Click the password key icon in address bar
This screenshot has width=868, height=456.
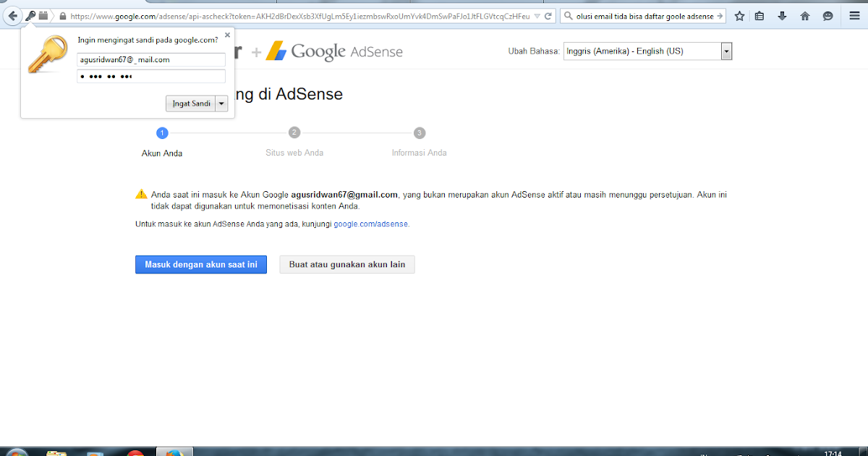coord(31,15)
